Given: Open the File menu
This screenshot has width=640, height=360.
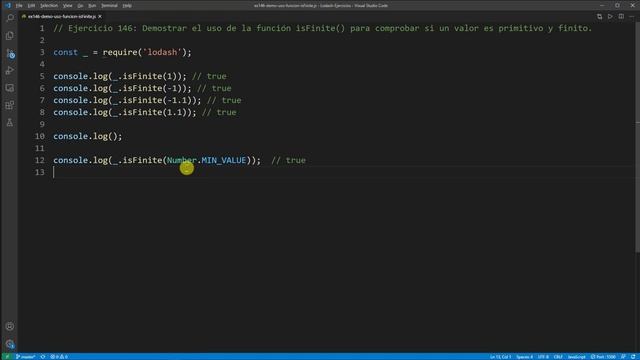Looking at the screenshot, I should click(19, 5).
